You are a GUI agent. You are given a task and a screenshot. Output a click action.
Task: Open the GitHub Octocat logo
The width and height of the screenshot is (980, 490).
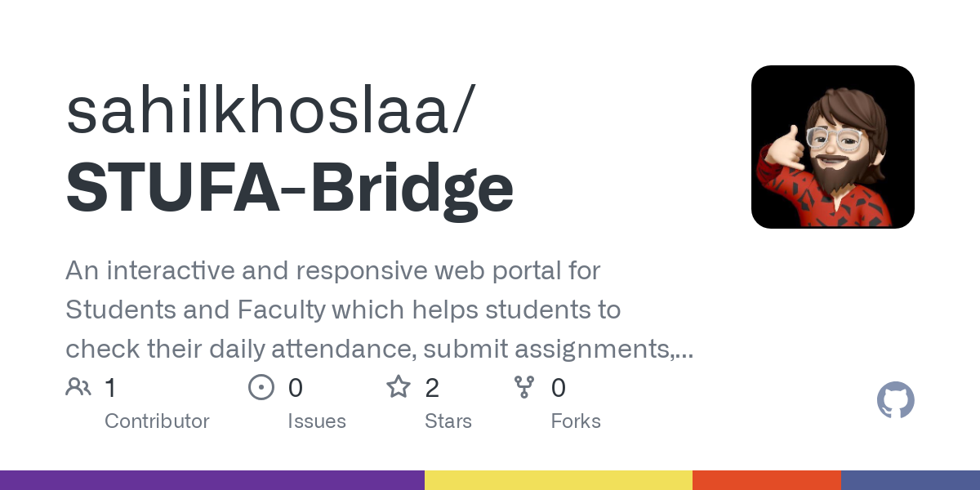click(895, 401)
